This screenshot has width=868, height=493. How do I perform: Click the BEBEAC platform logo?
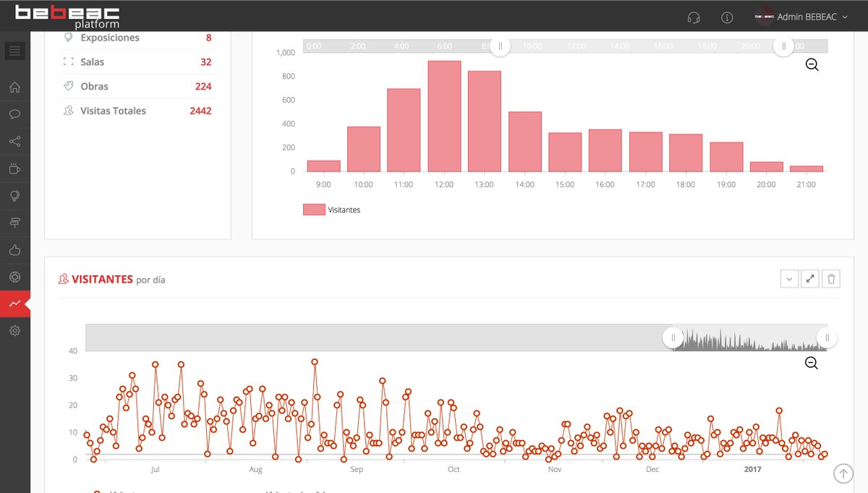[67, 16]
